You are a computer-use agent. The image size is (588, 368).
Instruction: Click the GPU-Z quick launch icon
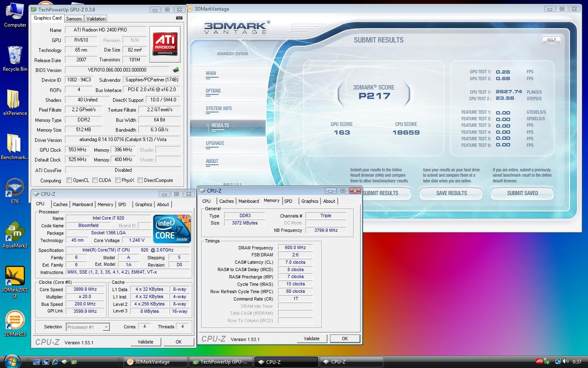74,362
